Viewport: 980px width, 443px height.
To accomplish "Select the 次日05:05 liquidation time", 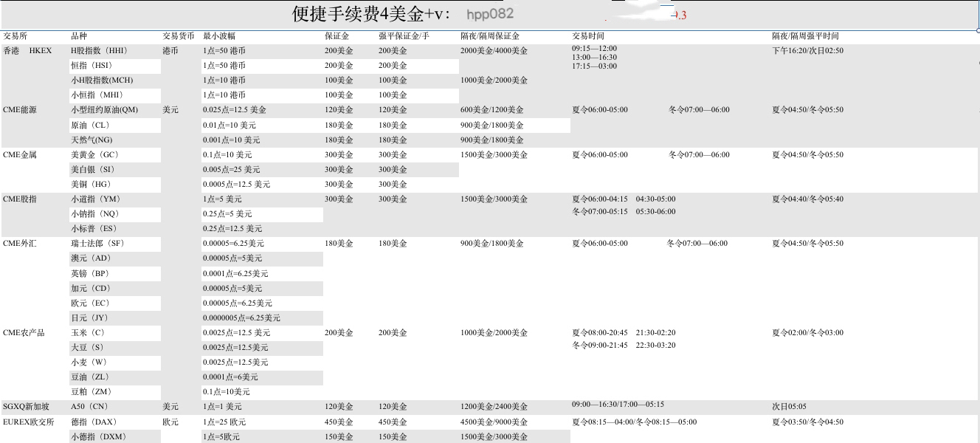I will pos(790,407).
